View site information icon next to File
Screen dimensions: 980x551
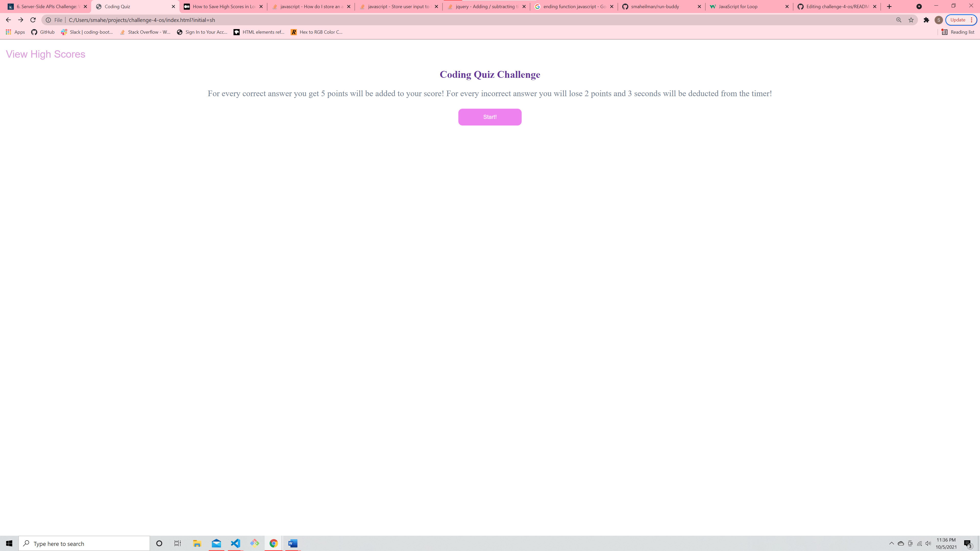[48, 20]
